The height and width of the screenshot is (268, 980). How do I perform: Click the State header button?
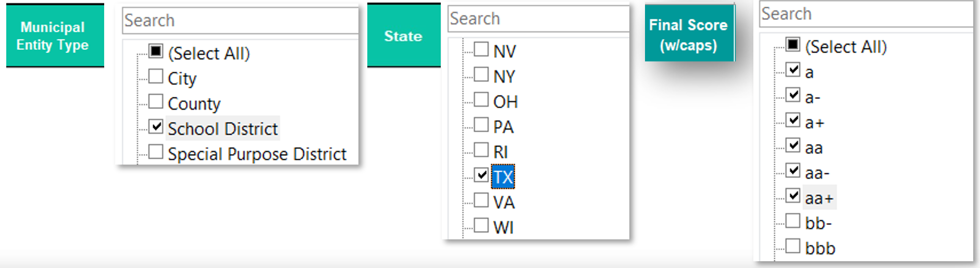tap(403, 36)
